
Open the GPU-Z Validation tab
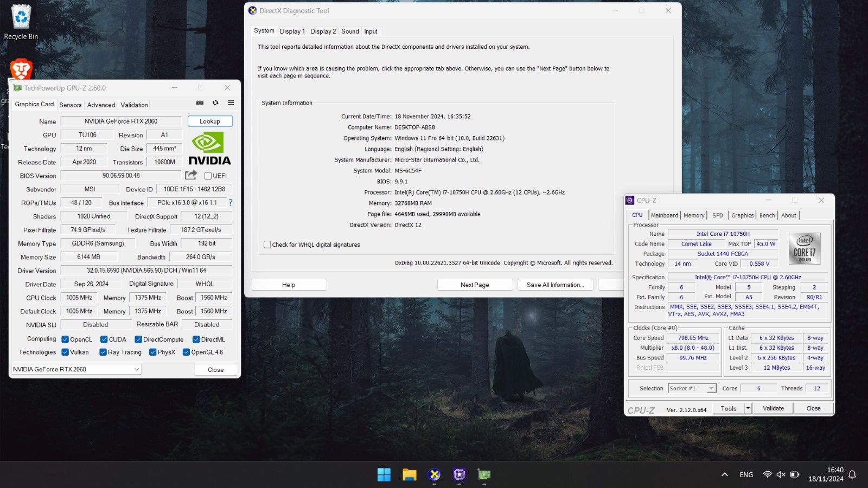coord(134,105)
